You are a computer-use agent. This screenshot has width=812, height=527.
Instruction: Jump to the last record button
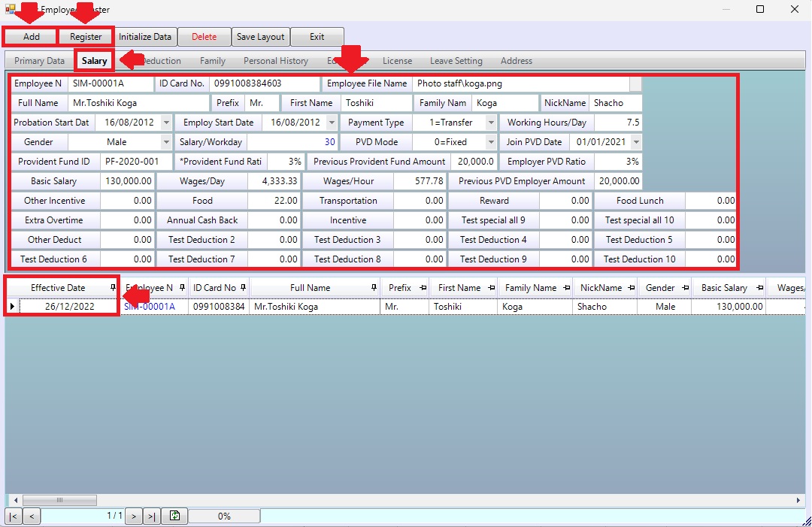(x=152, y=516)
